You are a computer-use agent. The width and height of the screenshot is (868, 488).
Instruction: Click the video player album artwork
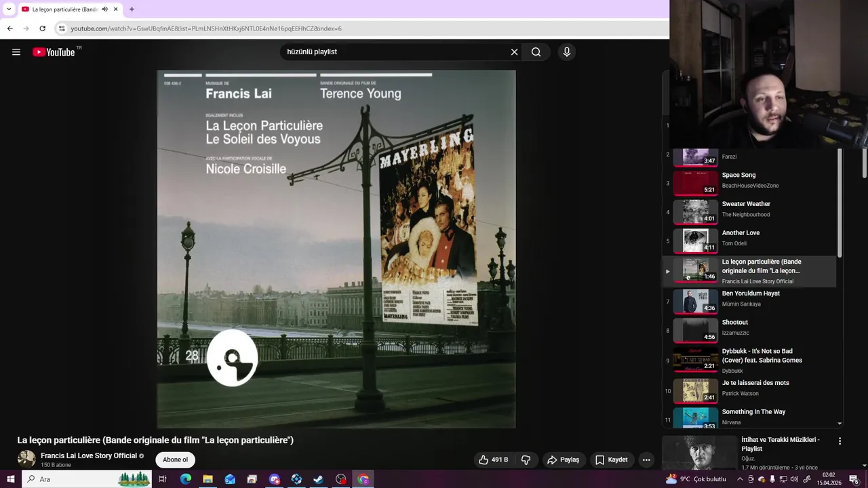tap(336, 249)
